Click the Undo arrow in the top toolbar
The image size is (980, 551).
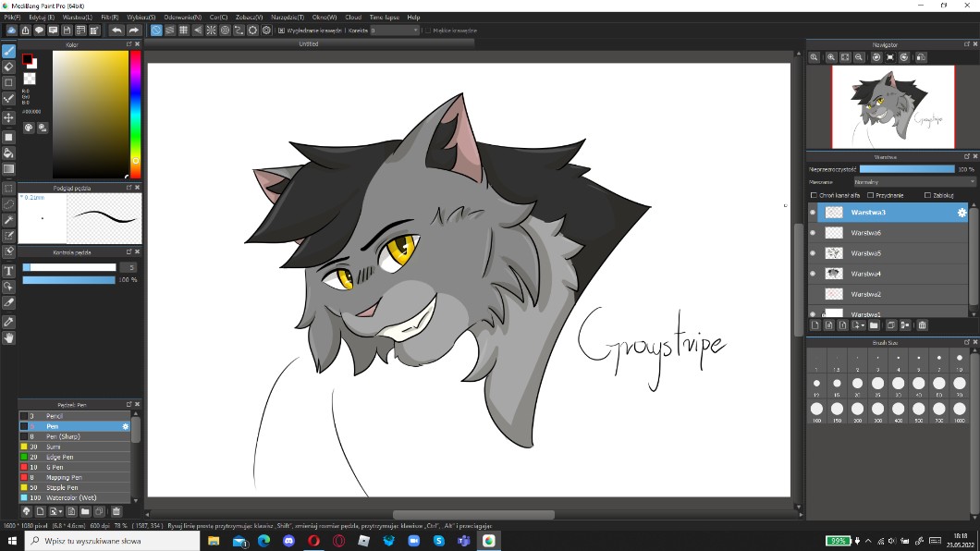click(116, 31)
